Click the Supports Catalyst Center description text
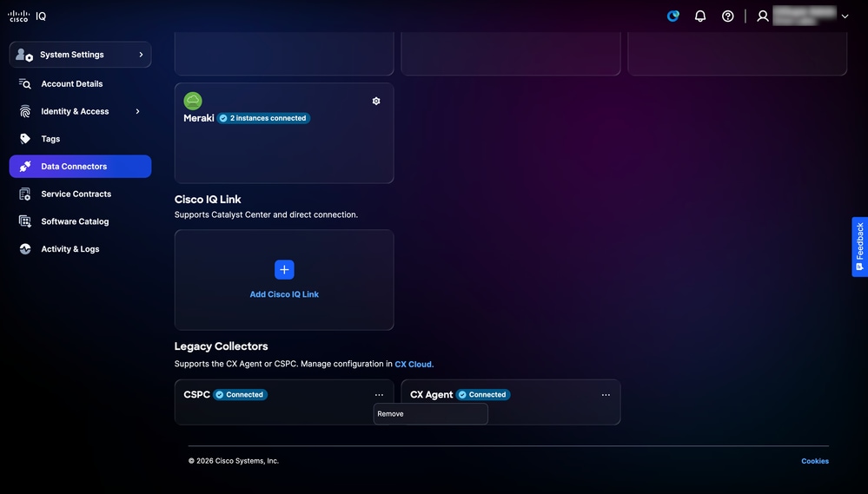 pos(266,214)
